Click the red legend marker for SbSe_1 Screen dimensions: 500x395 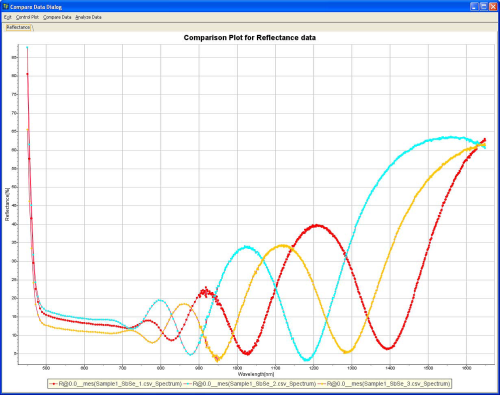[x=53, y=384]
